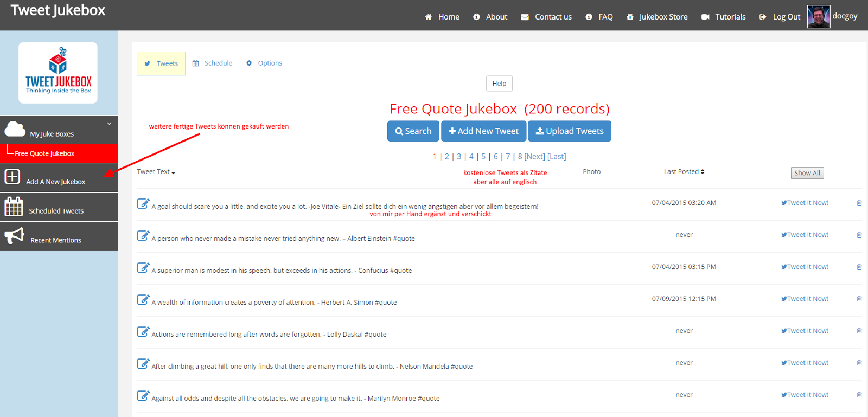This screenshot has height=417, width=868.
Task: Delete the Albert Einstein tweet with trash icon
Action: (x=859, y=235)
